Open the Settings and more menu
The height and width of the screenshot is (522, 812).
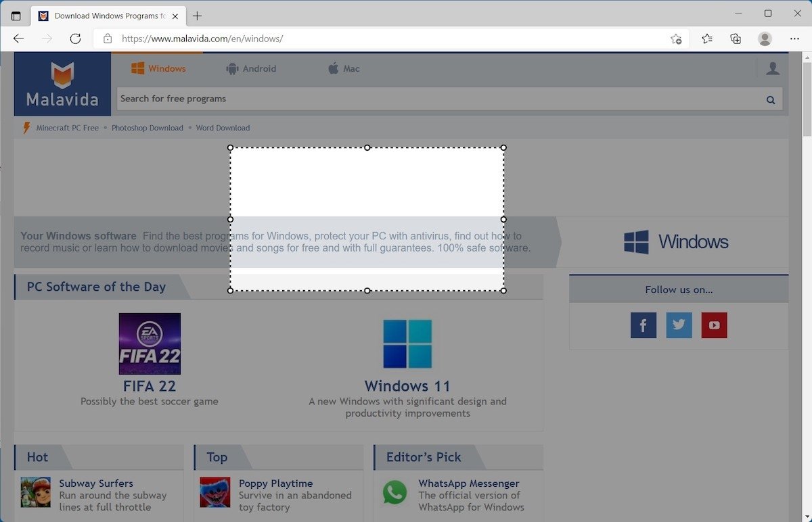coord(794,39)
